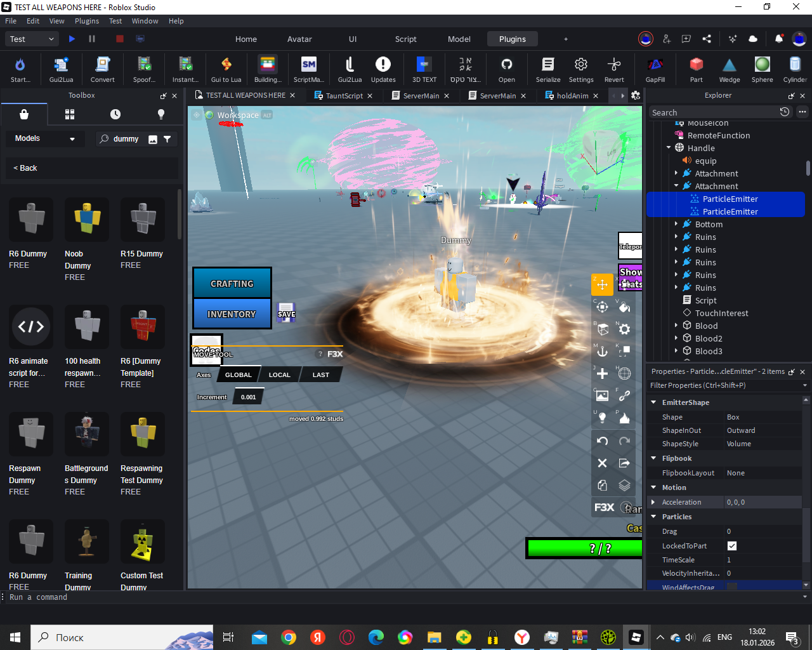
Task: Open the Plugins menu in menu bar
Action: (87, 21)
